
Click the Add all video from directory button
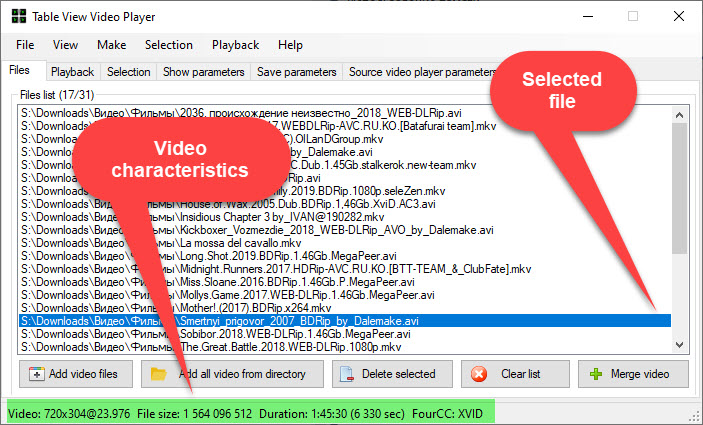tap(232, 374)
